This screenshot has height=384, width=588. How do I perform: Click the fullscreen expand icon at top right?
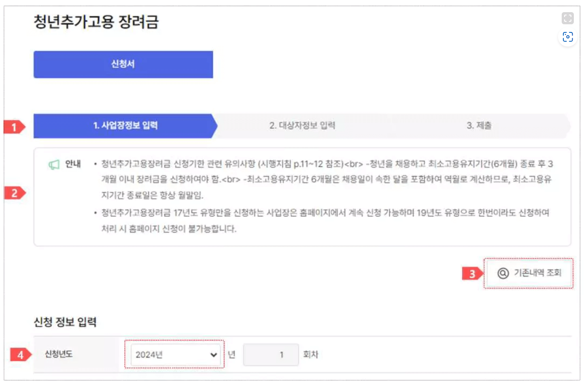click(x=568, y=18)
